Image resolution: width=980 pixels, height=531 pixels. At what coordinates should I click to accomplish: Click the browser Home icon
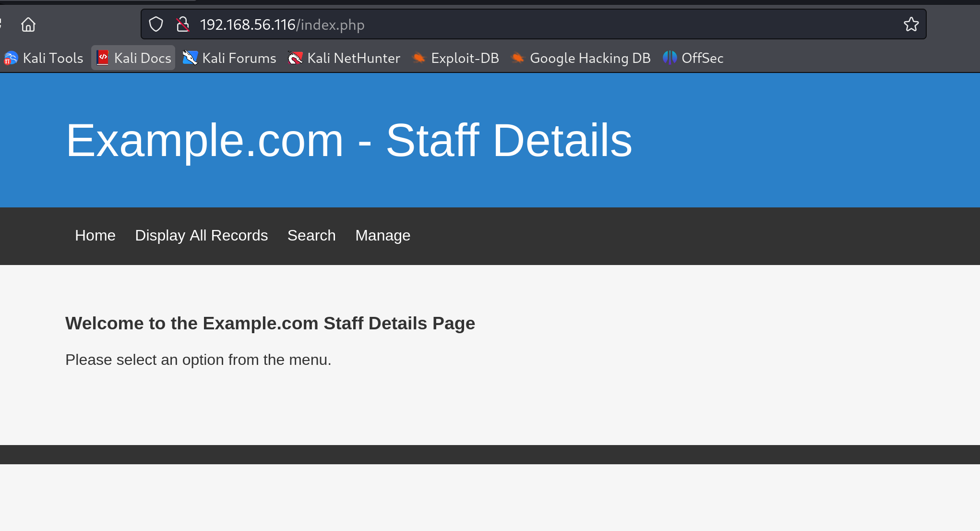coord(28,24)
